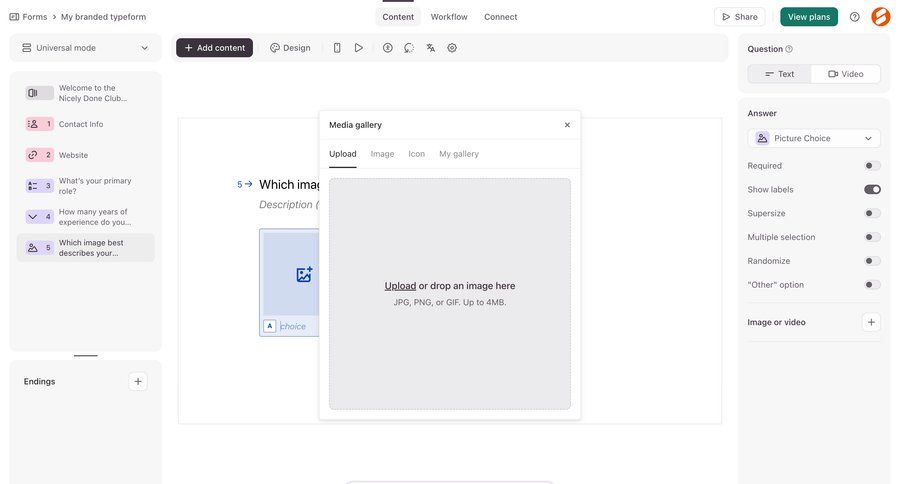This screenshot has height=484, width=900.
Task: Click My branded typeform breadcrumb
Action: point(103,17)
